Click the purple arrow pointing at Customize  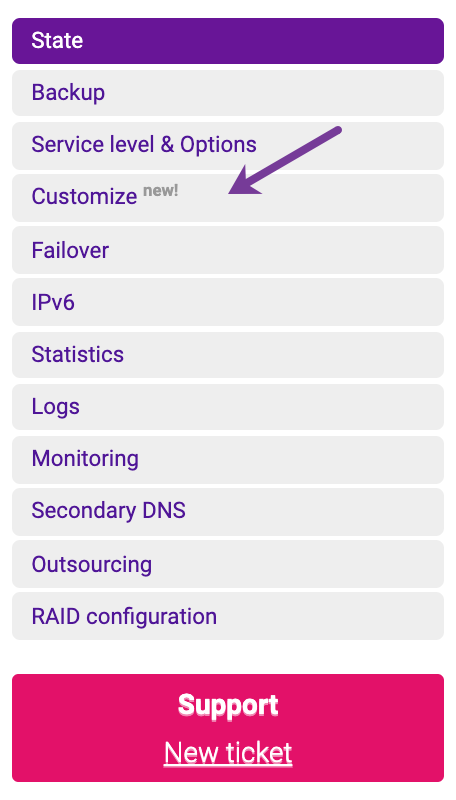point(285,161)
